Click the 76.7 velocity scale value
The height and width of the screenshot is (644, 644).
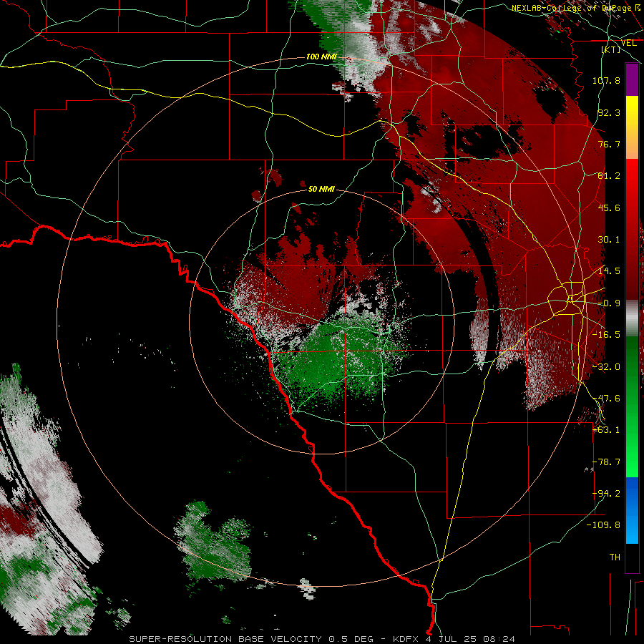(609, 144)
